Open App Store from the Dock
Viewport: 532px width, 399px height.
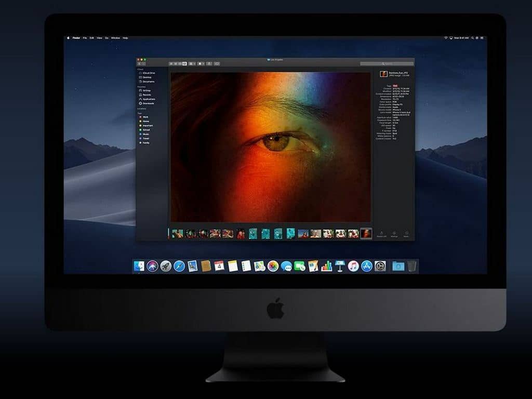pyautogui.click(x=366, y=267)
